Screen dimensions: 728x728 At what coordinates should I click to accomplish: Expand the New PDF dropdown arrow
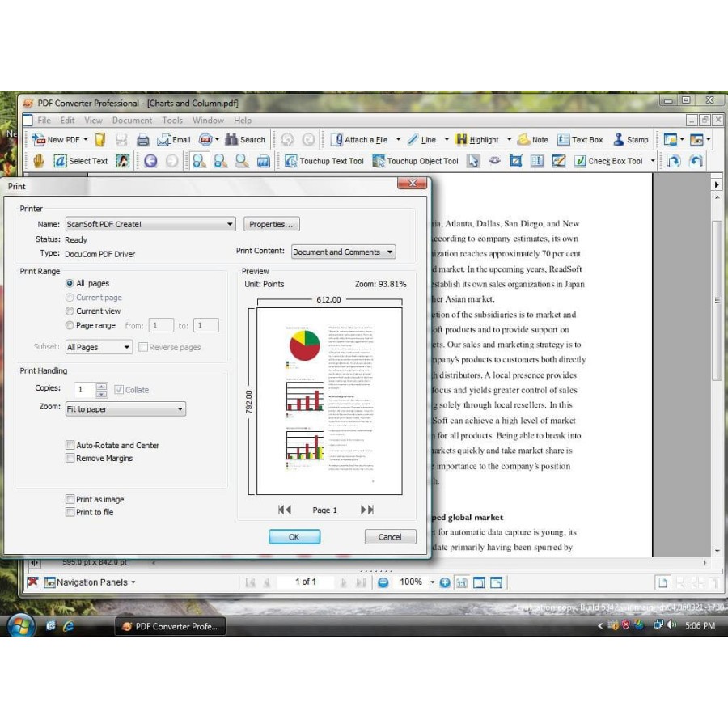(86, 139)
